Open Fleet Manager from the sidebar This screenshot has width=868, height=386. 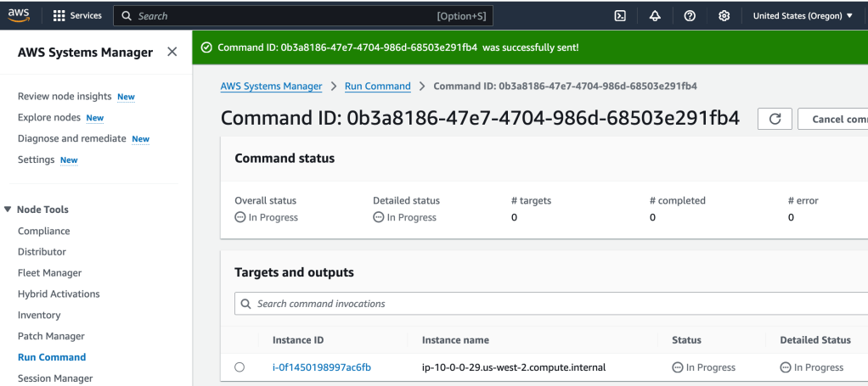coord(49,273)
